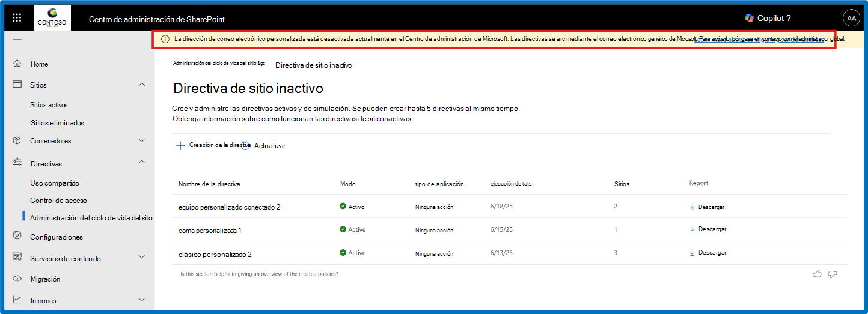Click Creación de la directiva button

(x=213, y=145)
